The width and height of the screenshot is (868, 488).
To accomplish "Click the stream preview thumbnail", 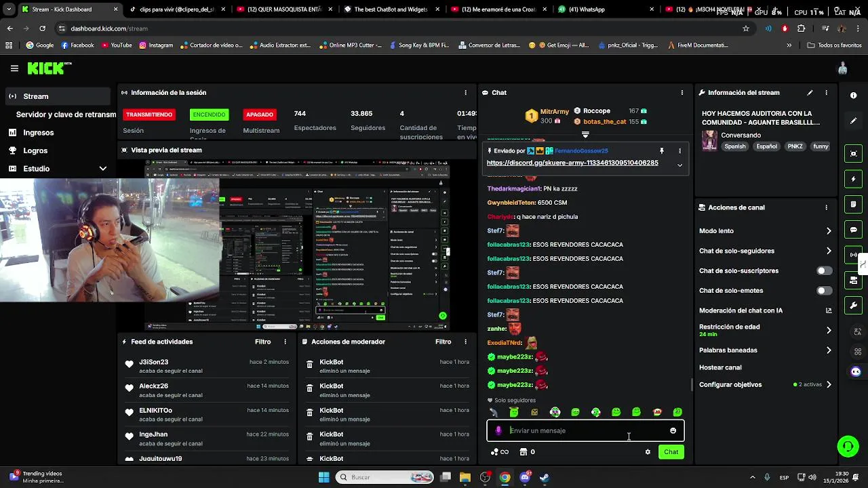I will 296,245.
